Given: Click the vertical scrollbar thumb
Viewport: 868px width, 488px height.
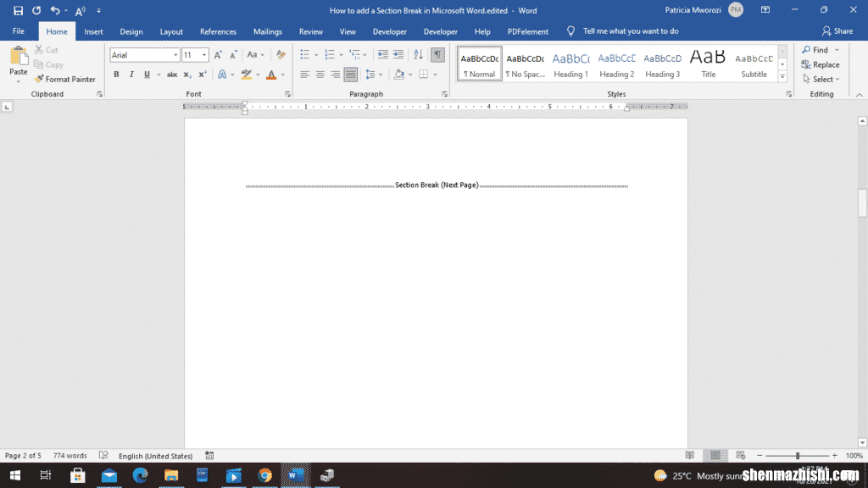Looking at the screenshot, I should pyautogui.click(x=862, y=202).
